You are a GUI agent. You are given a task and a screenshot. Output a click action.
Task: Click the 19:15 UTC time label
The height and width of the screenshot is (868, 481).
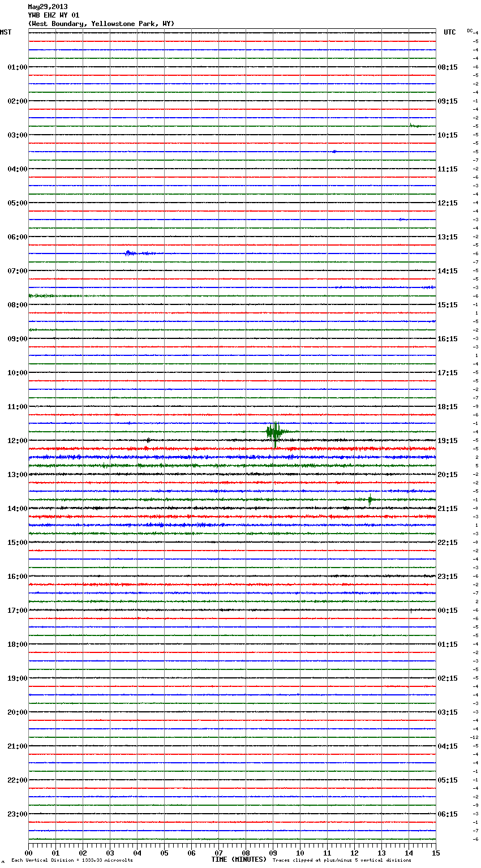click(448, 441)
